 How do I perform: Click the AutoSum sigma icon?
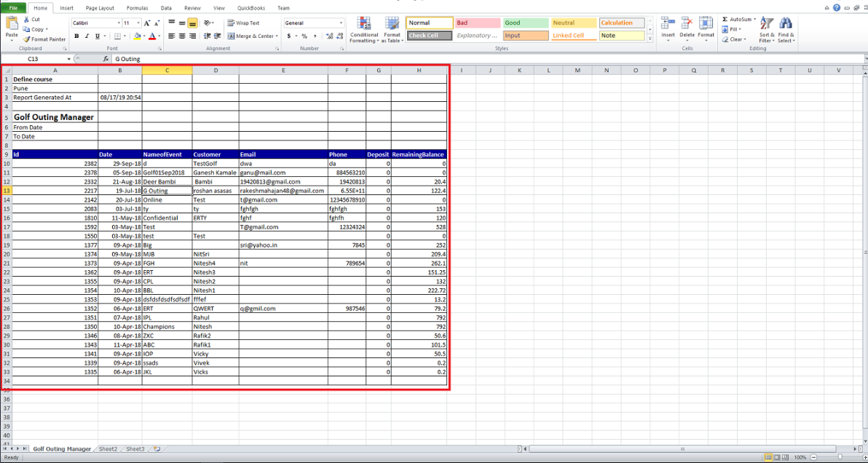point(726,20)
